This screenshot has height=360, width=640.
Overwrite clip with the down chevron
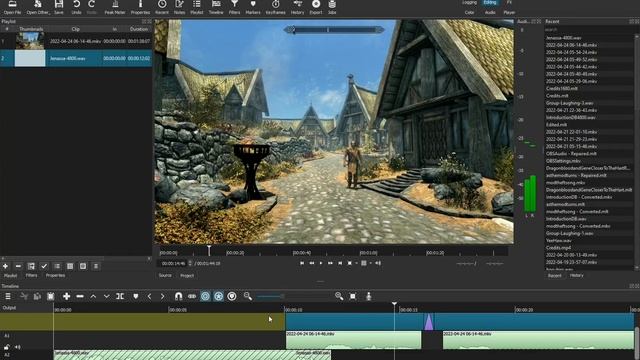tap(107, 296)
